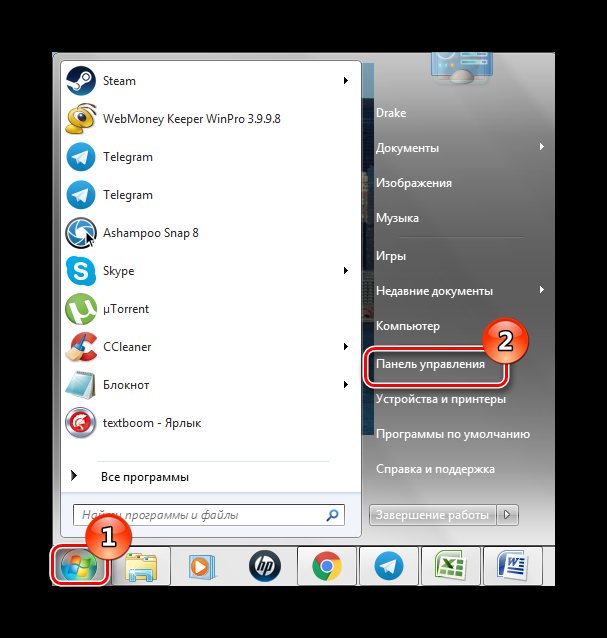Image resolution: width=607 pixels, height=638 pixels.
Task: Open the first Telegram icon under WebMoney
Action: click(x=81, y=157)
